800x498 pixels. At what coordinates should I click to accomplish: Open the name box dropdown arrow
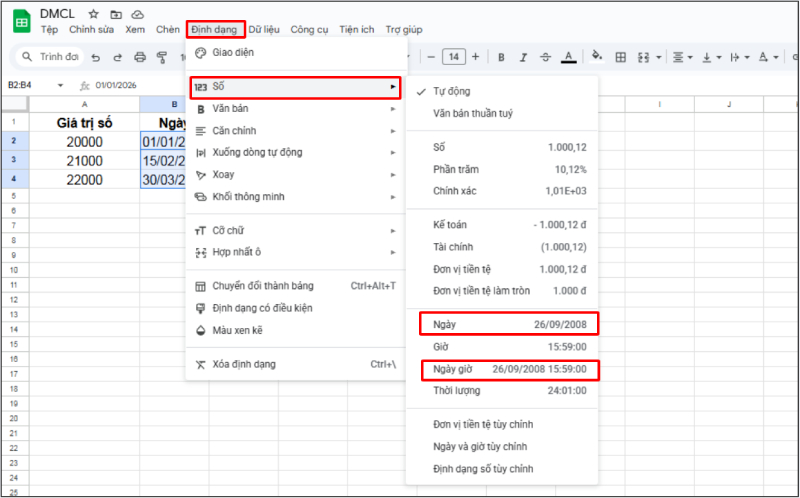click(x=60, y=85)
